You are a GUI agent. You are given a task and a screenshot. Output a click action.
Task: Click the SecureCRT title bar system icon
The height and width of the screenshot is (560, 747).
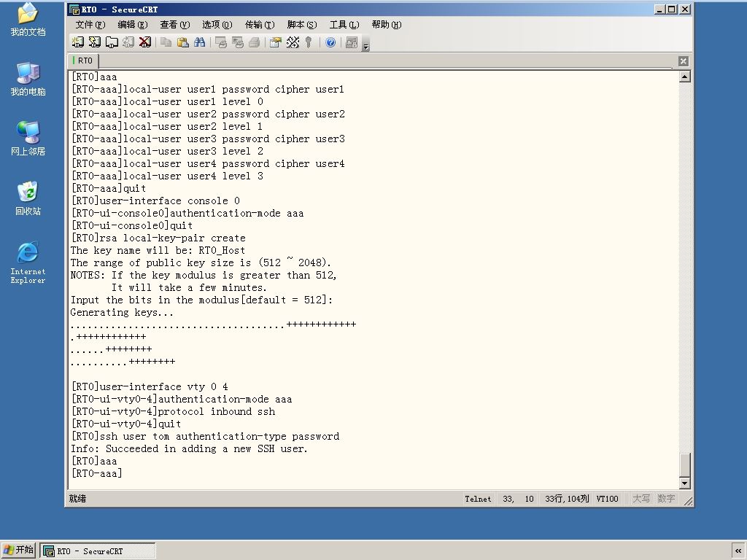pos(74,9)
